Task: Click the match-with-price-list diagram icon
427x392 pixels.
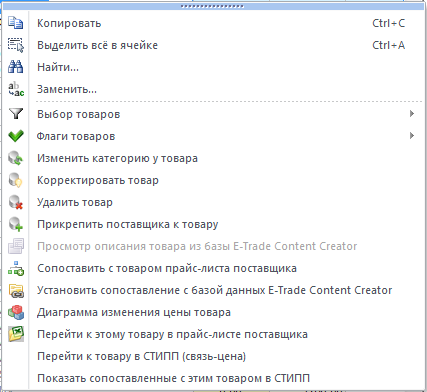Action: coord(16,268)
